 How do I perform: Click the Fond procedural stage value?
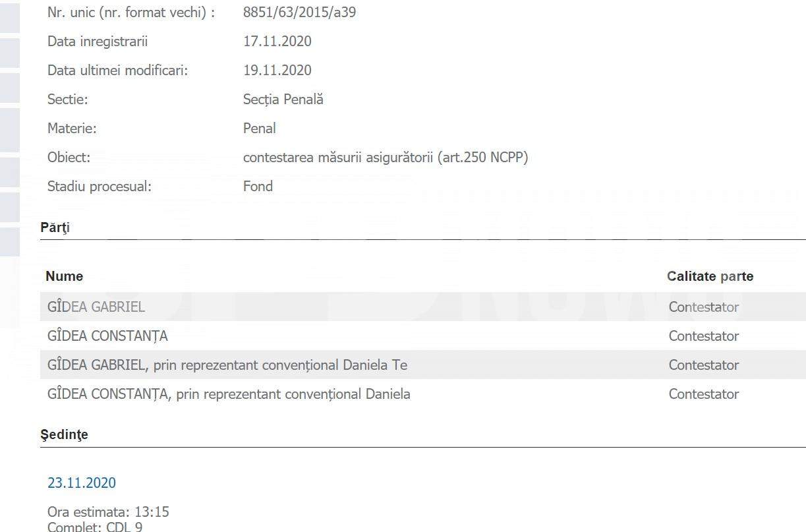(x=258, y=186)
